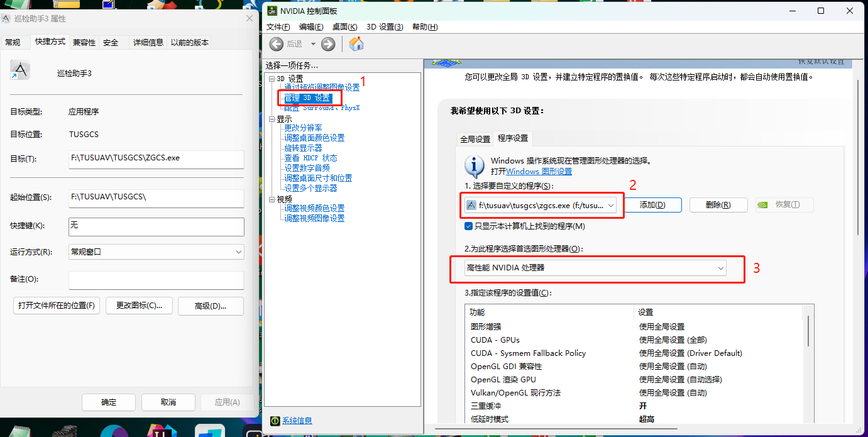Open the 运行方式 常规窗口 dropdown
Image resolution: width=868 pixels, height=437 pixels.
156,252
